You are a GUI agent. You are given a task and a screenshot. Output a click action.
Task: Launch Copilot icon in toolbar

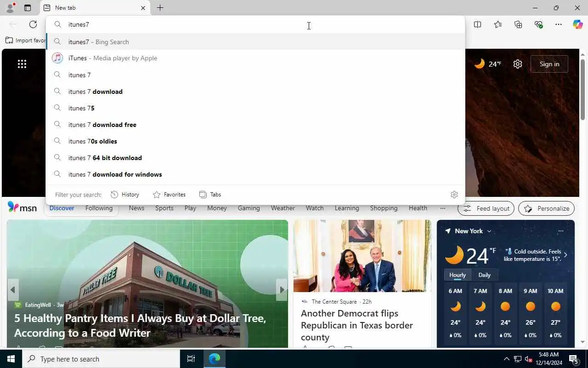[x=577, y=24]
